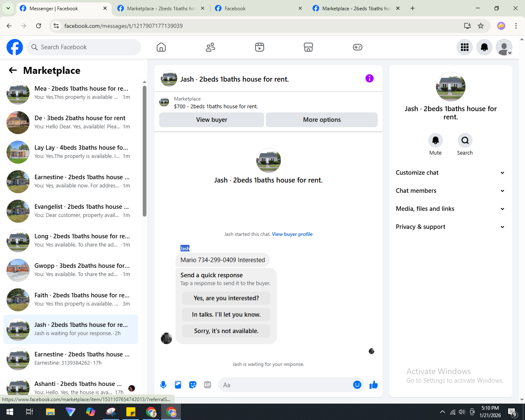This screenshot has height=420, width=525.
Task: Click the house thumbnail in the right info panel
Action: (451, 87)
